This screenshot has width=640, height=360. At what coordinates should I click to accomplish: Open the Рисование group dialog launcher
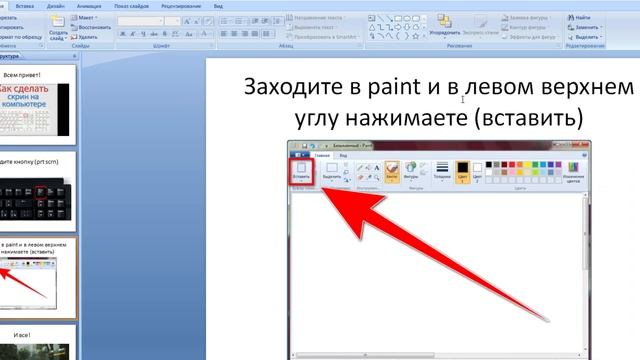558,46
